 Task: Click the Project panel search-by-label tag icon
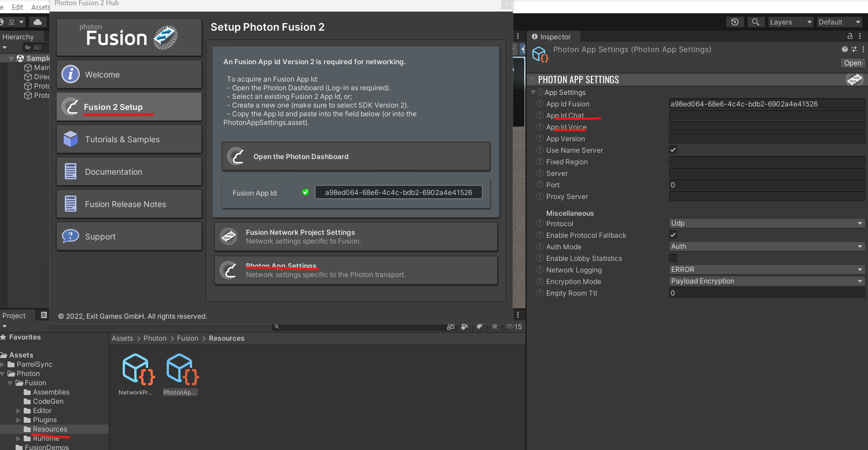(x=479, y=327)
